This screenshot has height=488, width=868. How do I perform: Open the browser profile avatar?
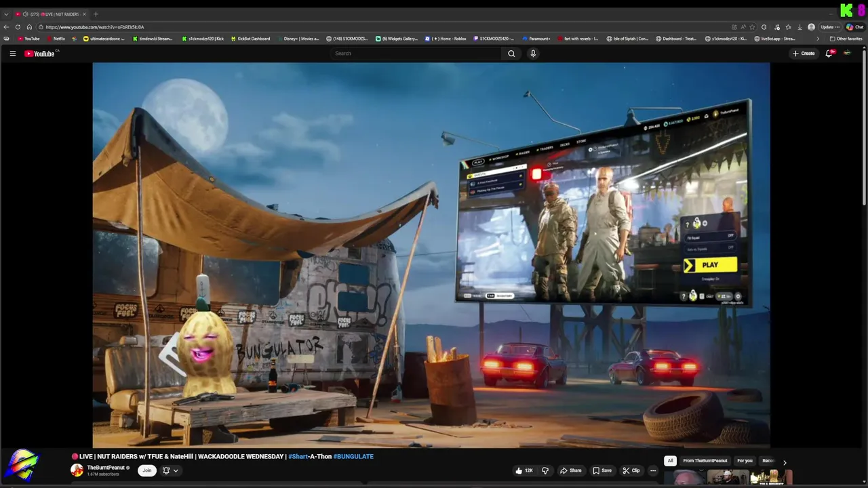(x=811, y=27)
